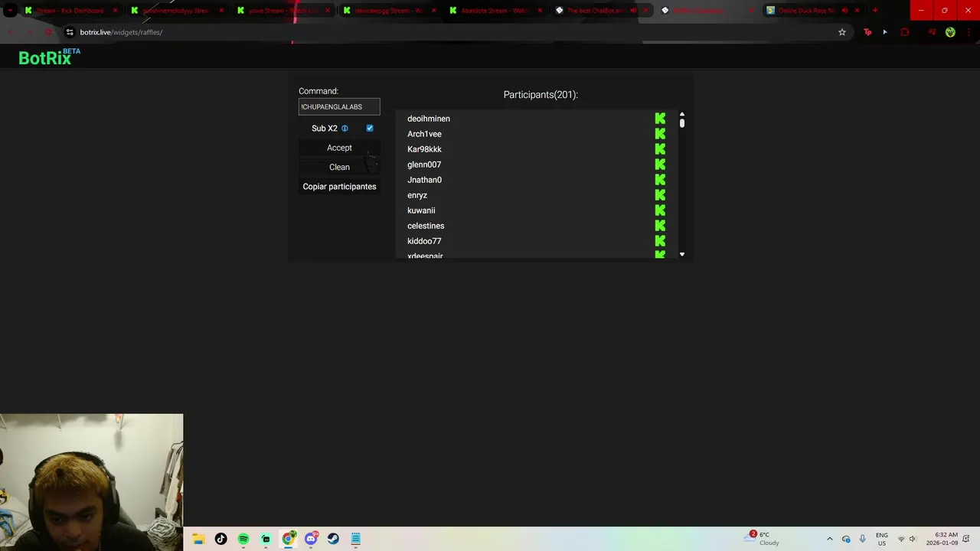The height and width of the screenshot is (551, 980).
Task: Open clock and date 6:32 AM
Action: [942, 539]
